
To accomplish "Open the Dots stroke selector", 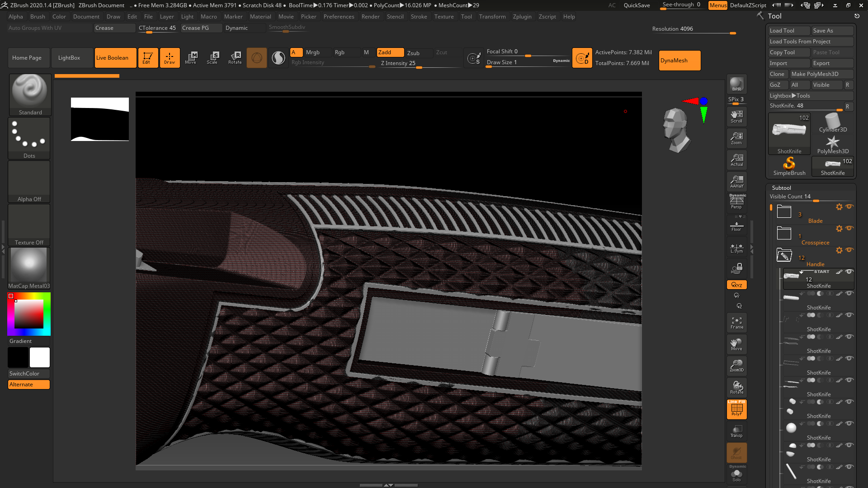I will click(29, 136).
